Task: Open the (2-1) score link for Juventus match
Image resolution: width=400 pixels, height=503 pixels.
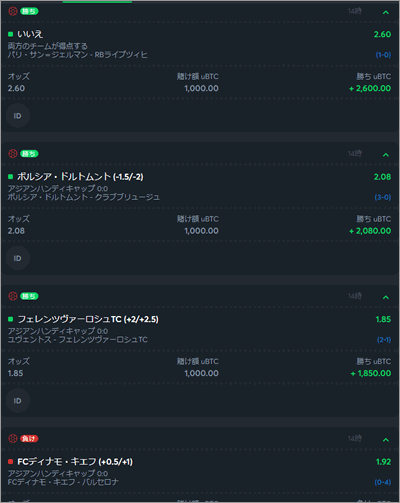Action: pyautogui.click(x=384, y=339)
